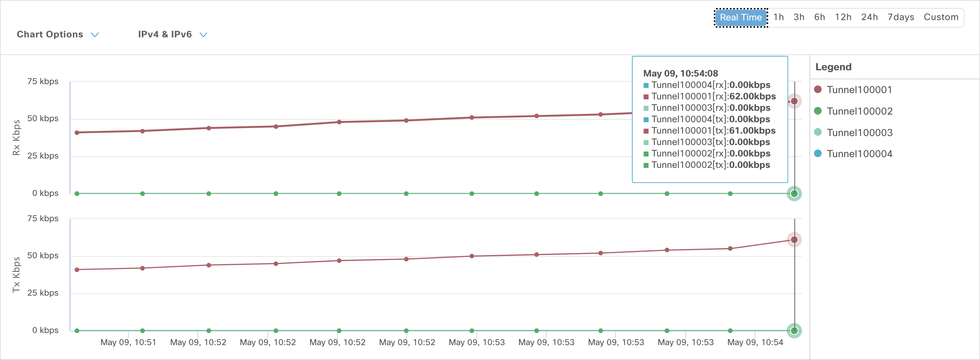The image size is (980, 360).
Task: Click the highlighted Tunnel100001 data point marker
Action: [794, 100]
